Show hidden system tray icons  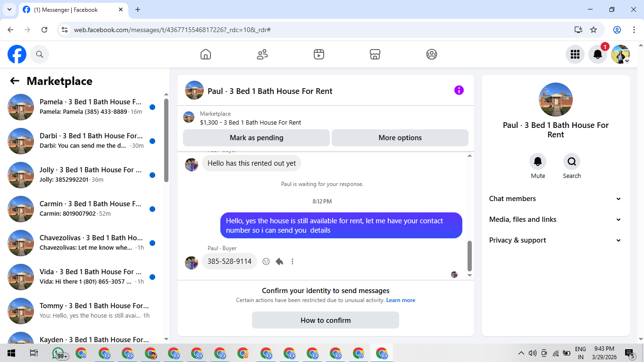point(521,353)
